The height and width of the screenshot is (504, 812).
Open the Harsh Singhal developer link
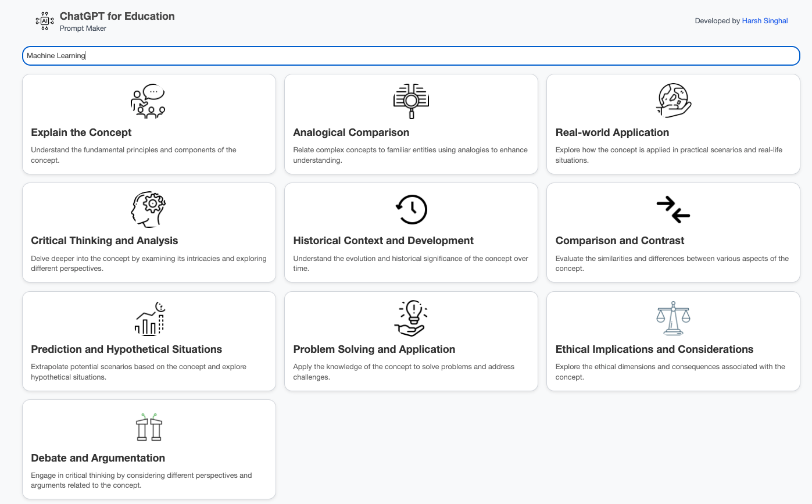click(765, 21)
